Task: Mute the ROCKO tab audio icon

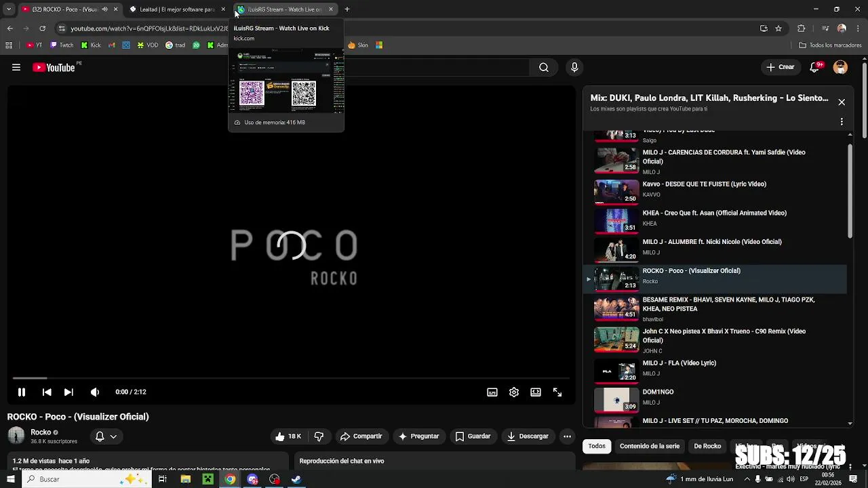Action: tap(104, 9)
